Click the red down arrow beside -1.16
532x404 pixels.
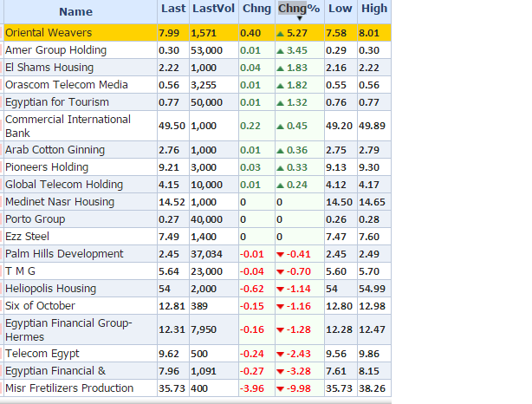280,307
